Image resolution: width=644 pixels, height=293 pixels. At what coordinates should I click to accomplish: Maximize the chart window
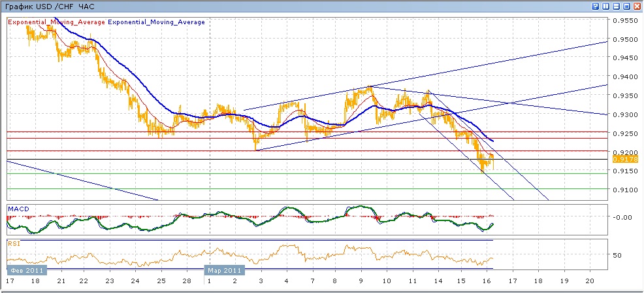(627, 7)
